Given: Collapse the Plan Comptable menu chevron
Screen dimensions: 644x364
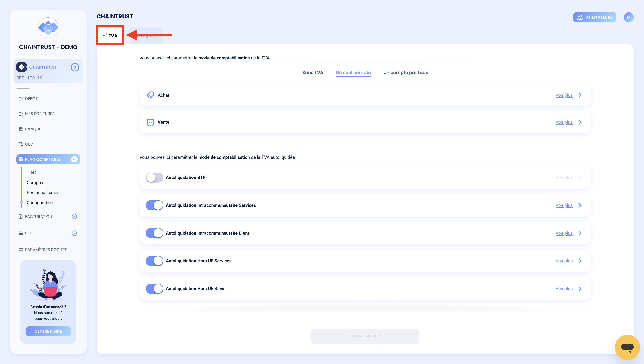Looking at the screenshot, I should pos(74,159).
